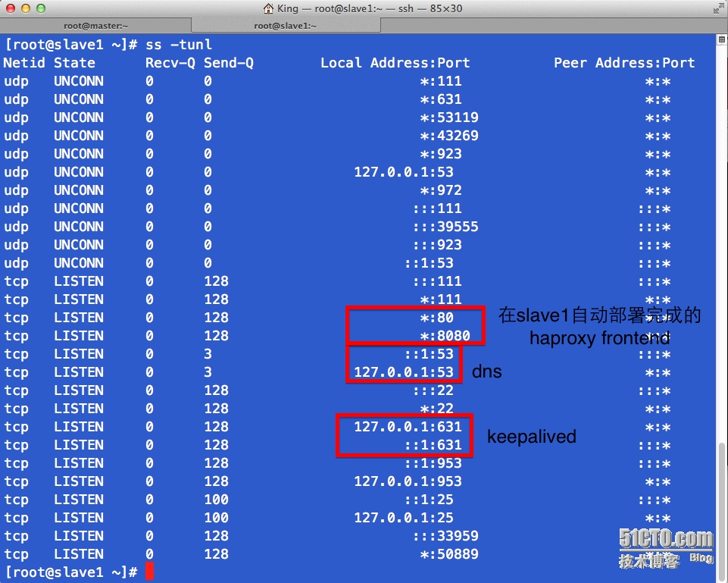Click the 'Peer Address:Port' header
The width and height of the screenshot is (728, 583).
coord(624,63)
